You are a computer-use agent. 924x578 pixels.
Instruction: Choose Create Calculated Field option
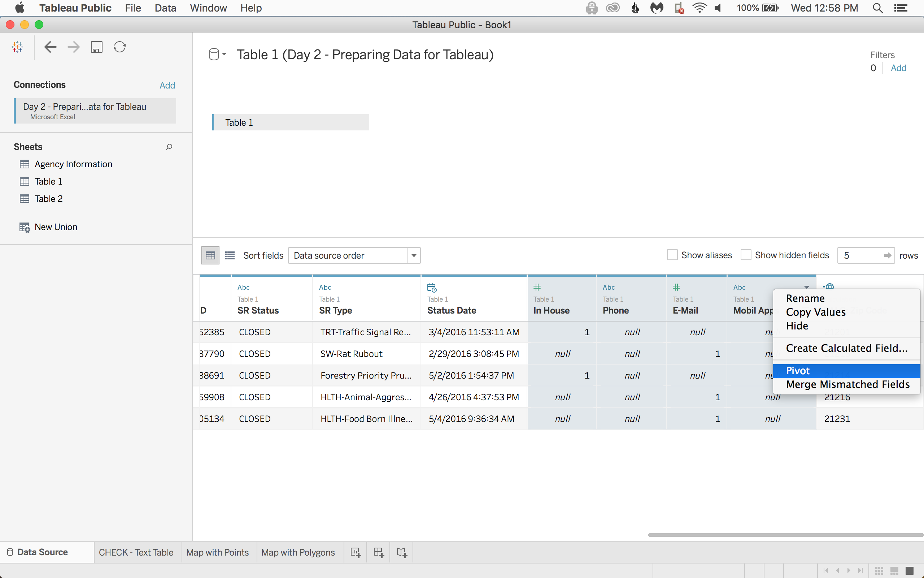(846, 348)
